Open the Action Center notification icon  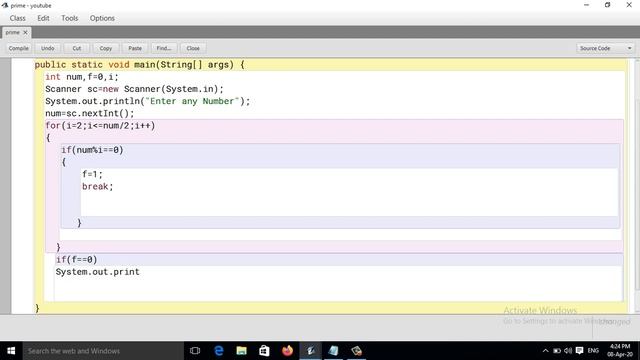(x=579, y=351)
